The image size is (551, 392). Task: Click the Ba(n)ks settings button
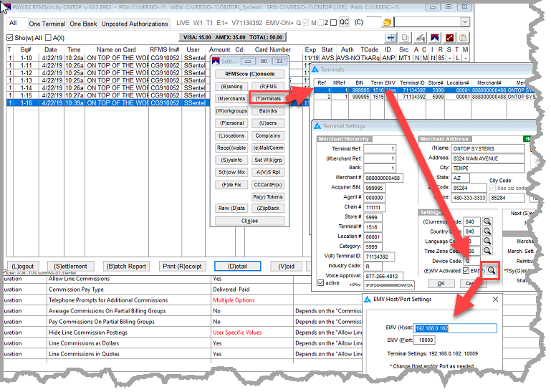coord(268,111)
